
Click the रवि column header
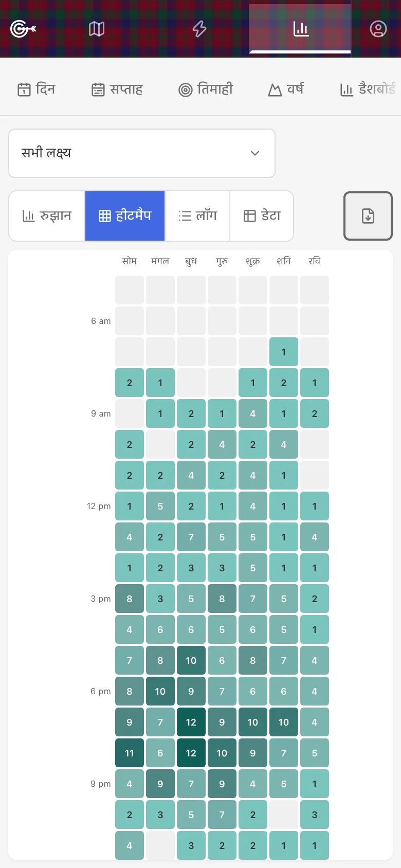pyautogui.click(x=315, y=261)
